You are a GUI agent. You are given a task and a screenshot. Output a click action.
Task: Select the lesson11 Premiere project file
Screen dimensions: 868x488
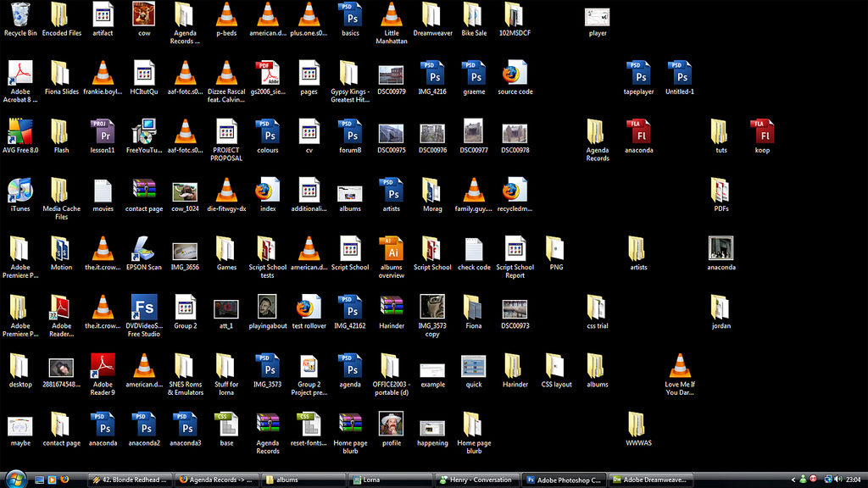(103, 131)
